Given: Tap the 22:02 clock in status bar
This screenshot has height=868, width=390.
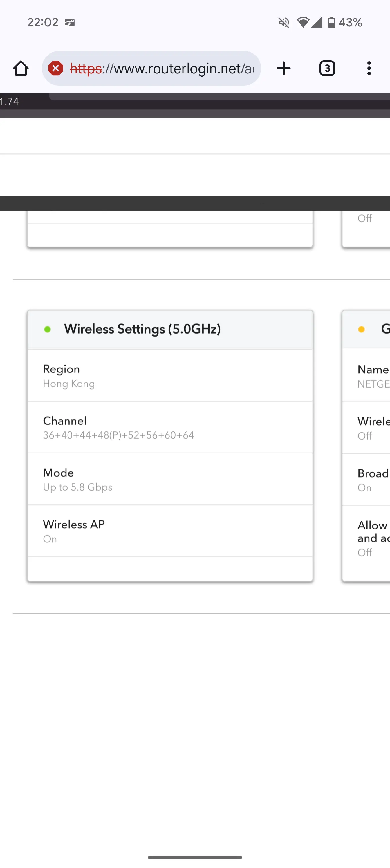Looking at the screenshot, I should point(43,22).
